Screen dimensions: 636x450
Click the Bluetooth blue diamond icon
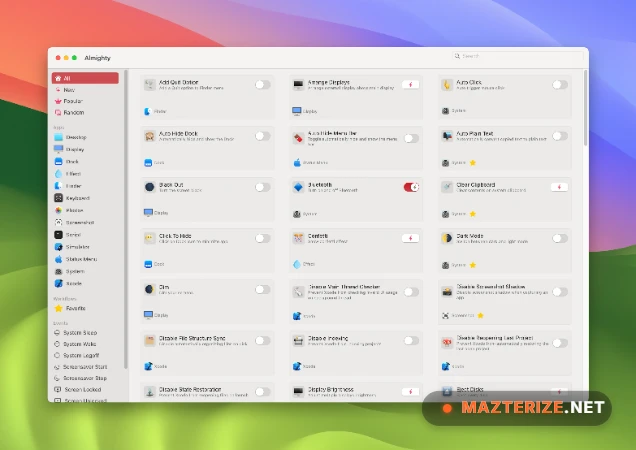298,187
